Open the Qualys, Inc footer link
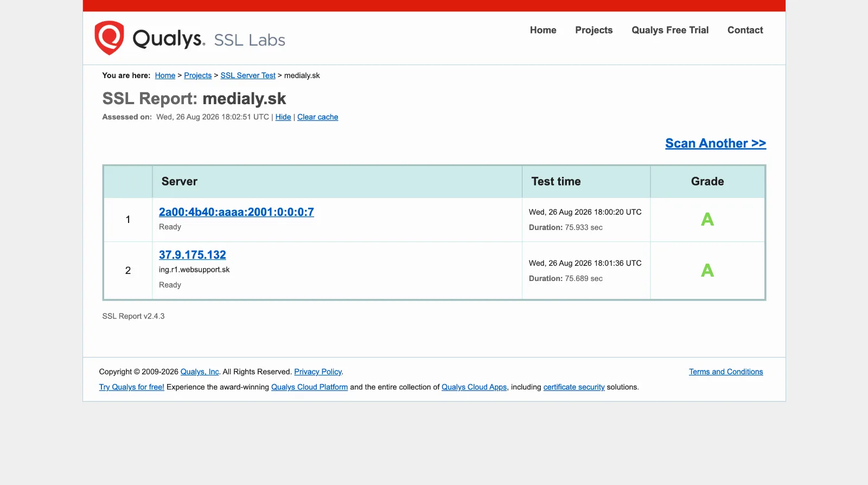 tap(200, 372)
